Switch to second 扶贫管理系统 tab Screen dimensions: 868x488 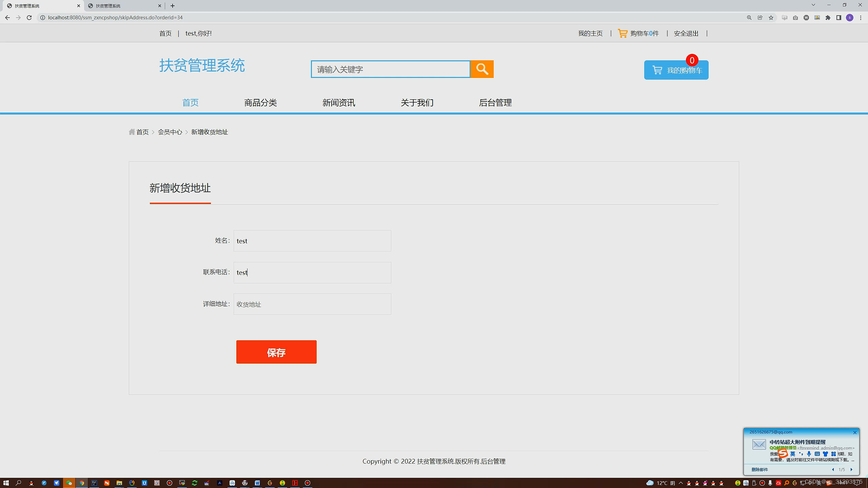tap(124, 6)
